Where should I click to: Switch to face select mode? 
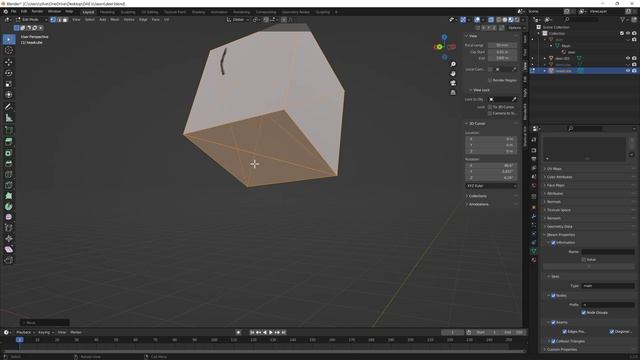click(x=65, y=20)
